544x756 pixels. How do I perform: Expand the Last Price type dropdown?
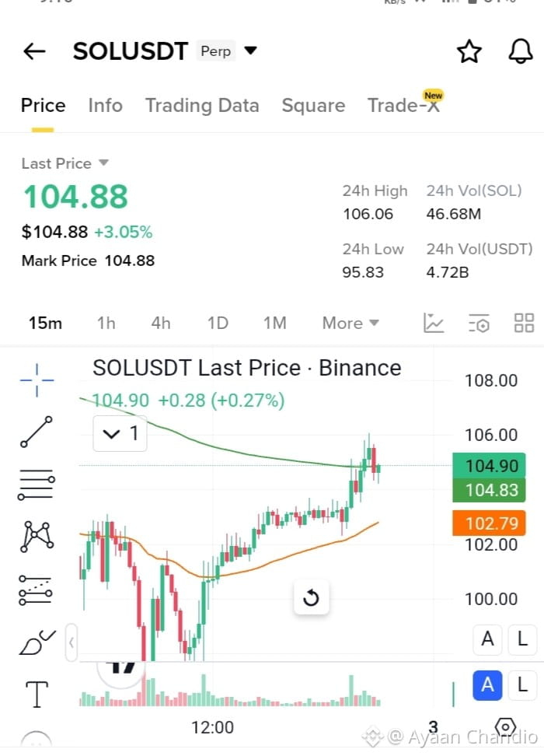point(103,163)
